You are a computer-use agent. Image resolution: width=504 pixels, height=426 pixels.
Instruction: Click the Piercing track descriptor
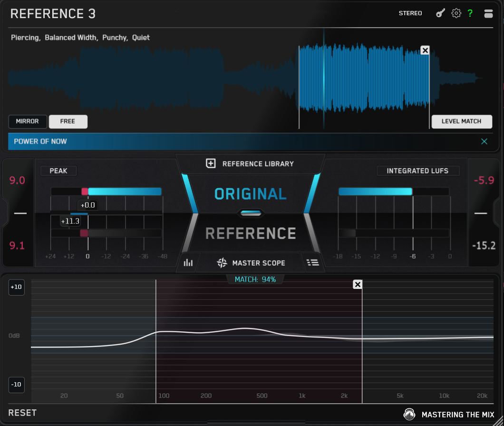coord(25,38)
